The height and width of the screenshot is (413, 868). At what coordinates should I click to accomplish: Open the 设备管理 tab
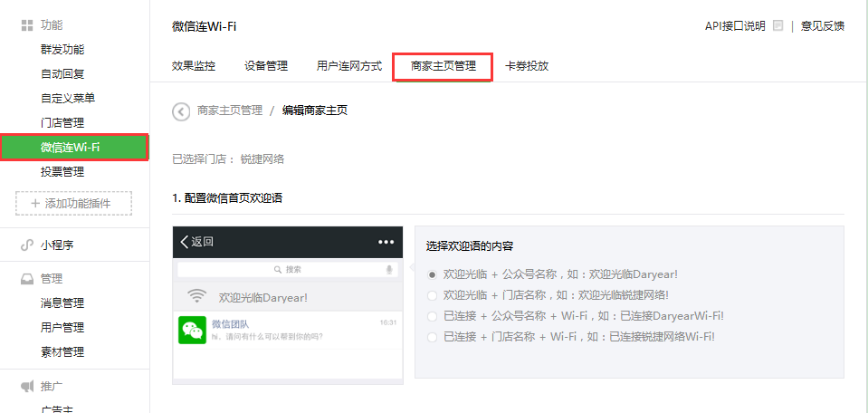click(266, 66)
